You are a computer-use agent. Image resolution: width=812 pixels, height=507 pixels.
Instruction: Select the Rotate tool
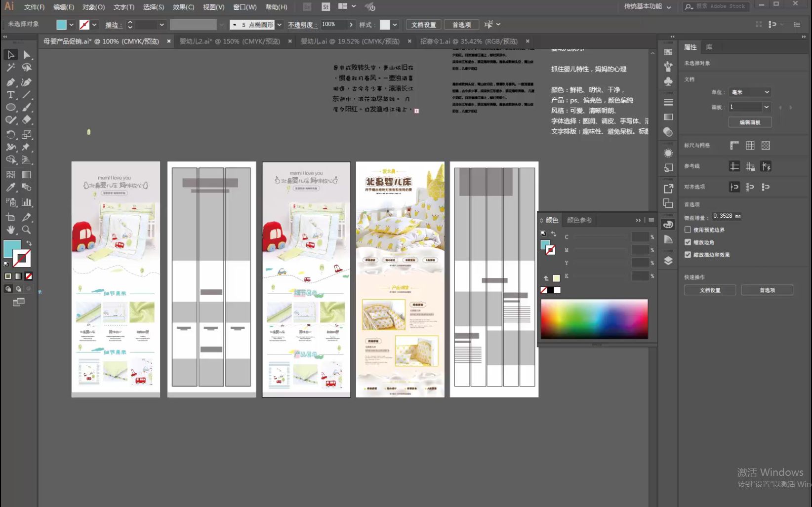pyautogui.click(x=10, y=134)
